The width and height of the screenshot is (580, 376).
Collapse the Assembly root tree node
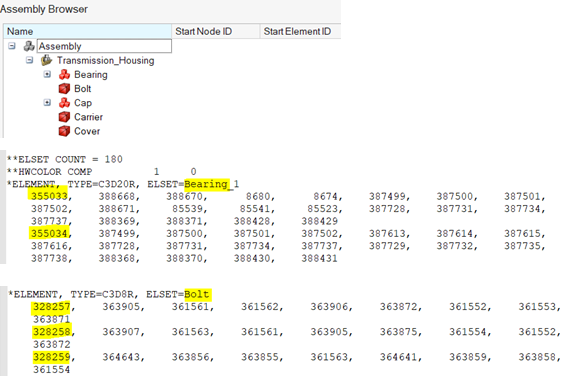(x=12, y=46)
